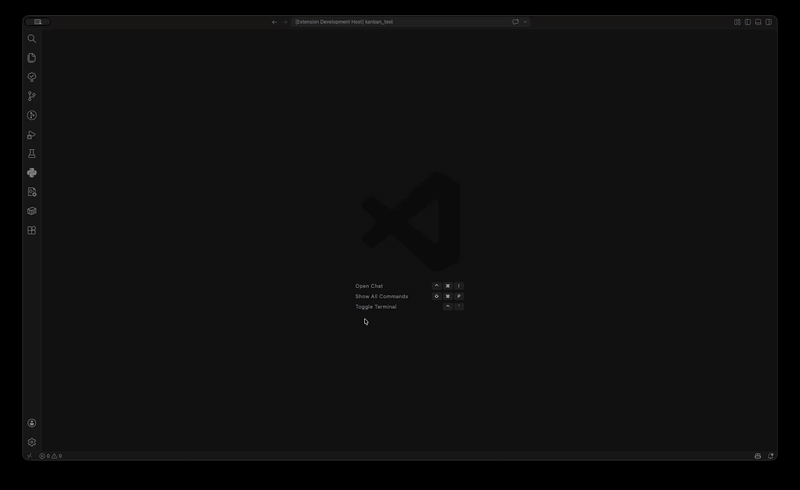This screenshot has height=490, width=800.
Task: Toggle the secondary side bar visibility
Action: click(769, 22)
